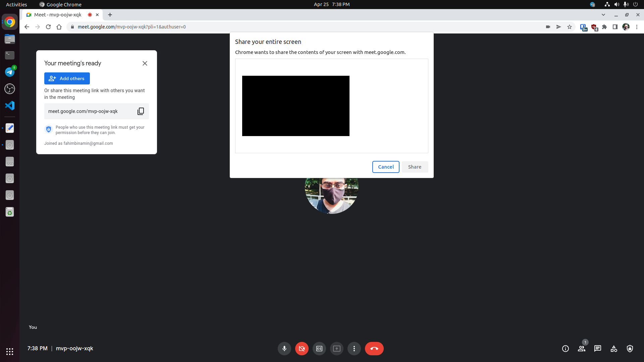Image resolution: width=644 pixels, height=362 pixels.
Task: Toggle closed captions button
Action: coord(319,349)
